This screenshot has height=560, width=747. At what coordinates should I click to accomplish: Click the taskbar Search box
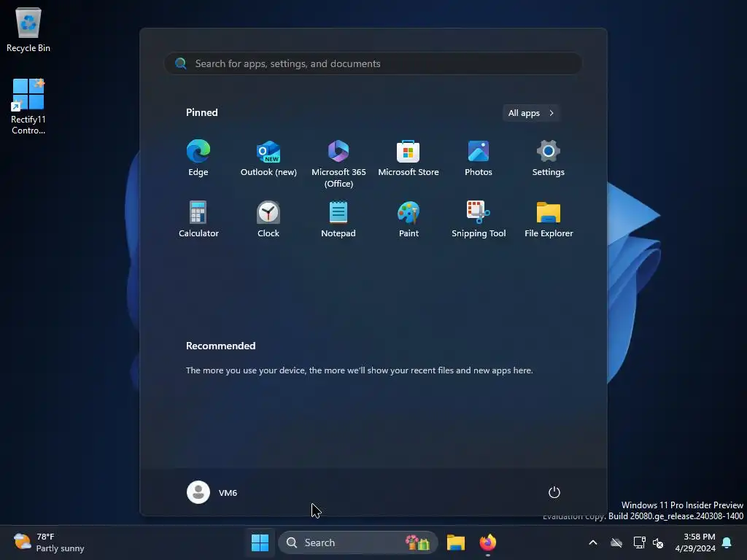[357, 542]
